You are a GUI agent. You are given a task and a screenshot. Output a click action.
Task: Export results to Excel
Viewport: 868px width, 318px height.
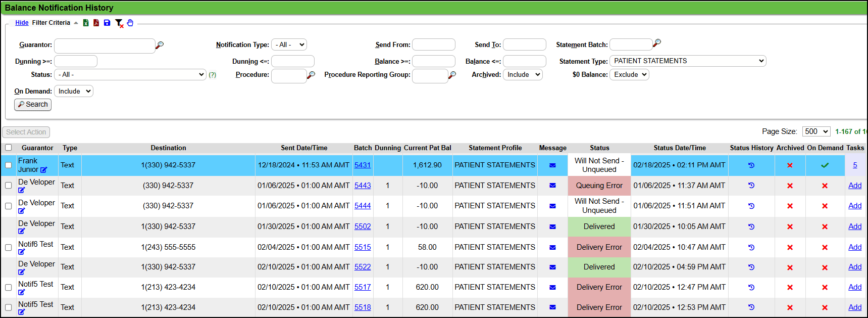click(86, 23)
